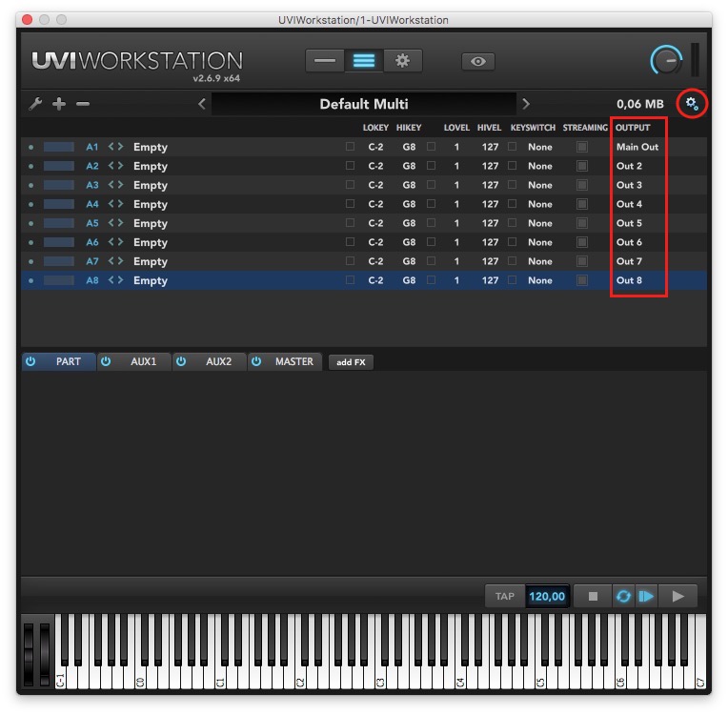
Task: Toggle keyswitch checkbox for A7
Action: [512, 260]
